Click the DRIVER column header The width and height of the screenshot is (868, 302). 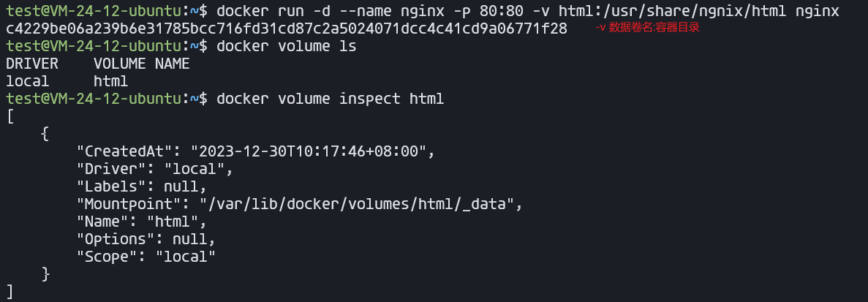(x=32, y=64)
